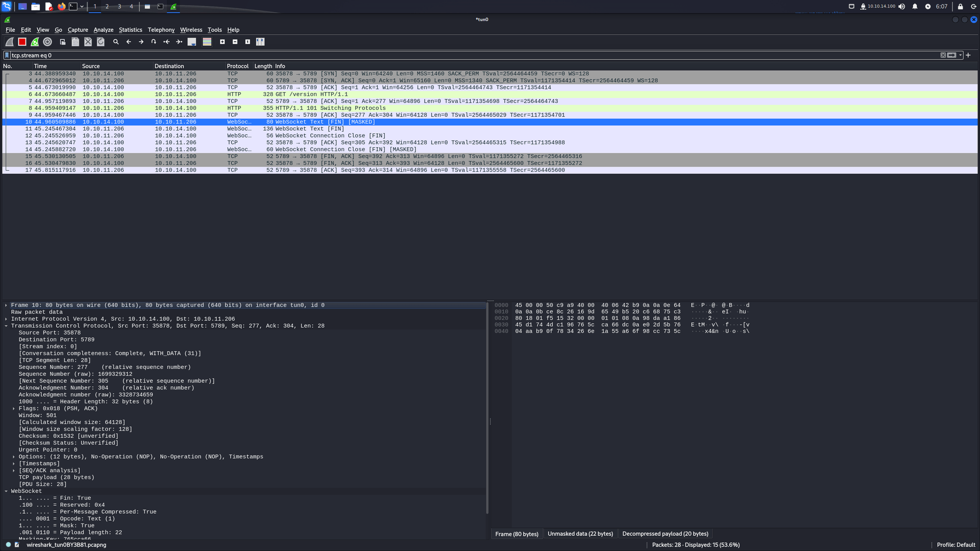Collapse the Transmission Control Protocol tree
The image size is (980, 551).
pyautogui.click(x=6, y=326)
